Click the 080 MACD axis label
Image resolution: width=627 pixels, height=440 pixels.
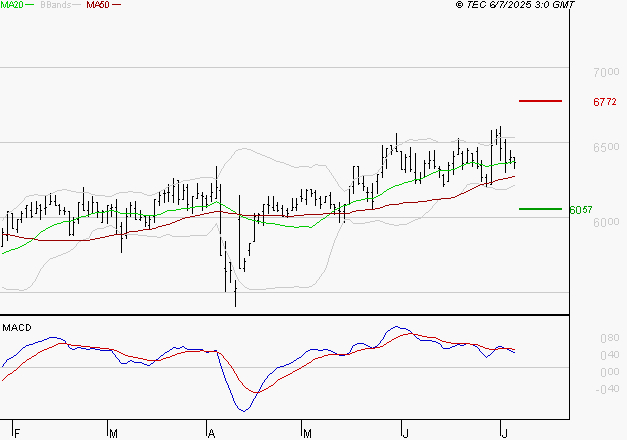[x=609, y=338]
